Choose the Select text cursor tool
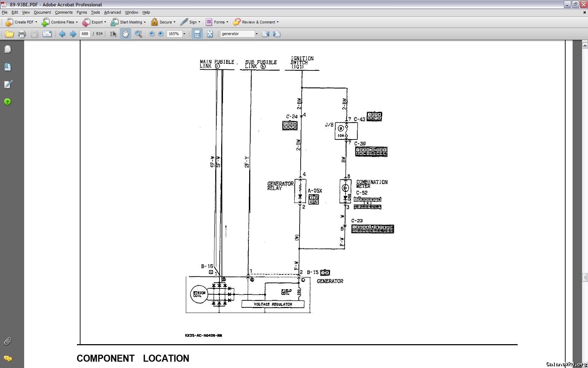The image size is (588, 368). pos(113,34)
